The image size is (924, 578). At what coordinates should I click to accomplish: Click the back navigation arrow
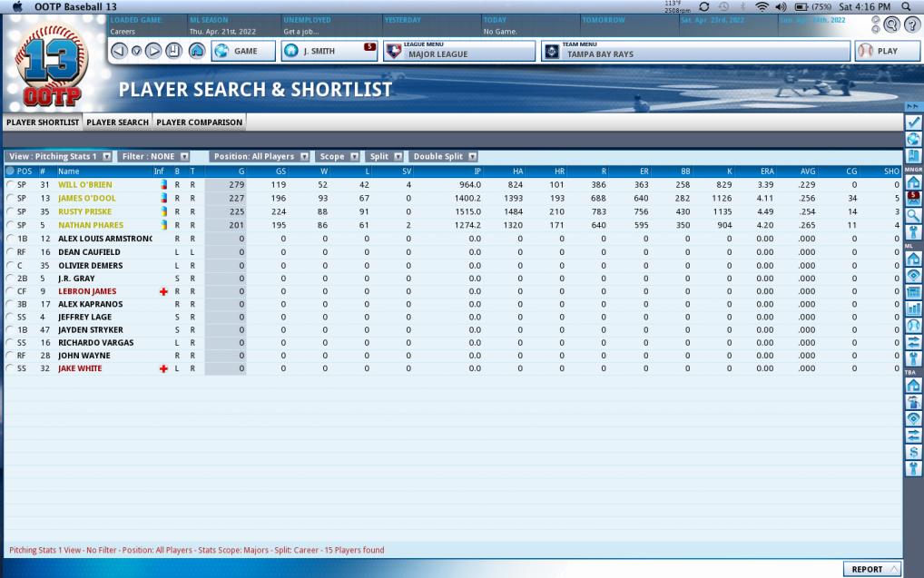point(120,51)
